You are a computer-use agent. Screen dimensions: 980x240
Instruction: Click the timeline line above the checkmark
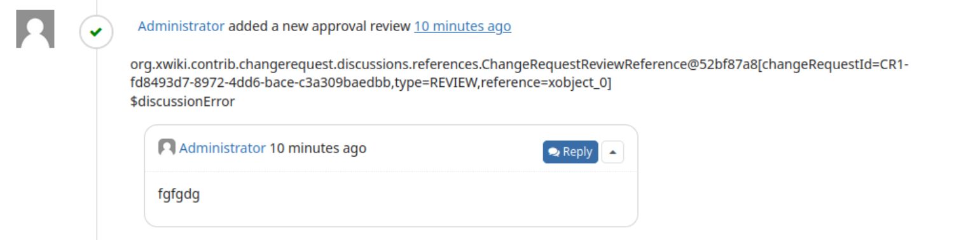click(97, 7)
